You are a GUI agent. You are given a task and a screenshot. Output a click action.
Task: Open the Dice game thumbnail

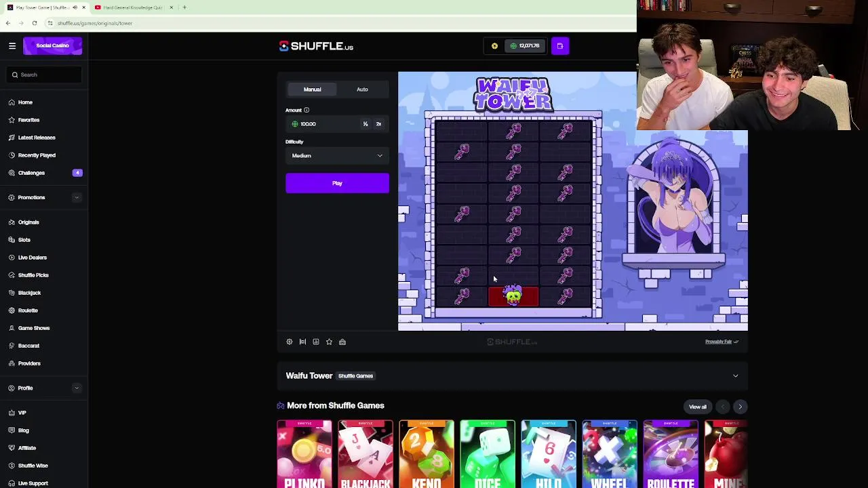click(x=488, y=454)
